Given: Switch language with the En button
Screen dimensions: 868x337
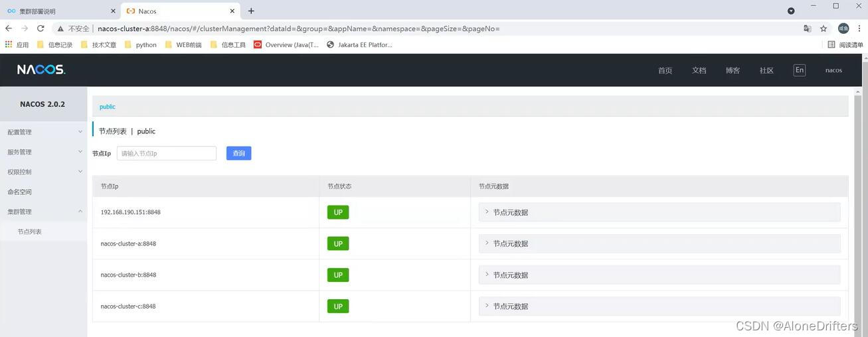Looking at the screenshot, I should pos(799,70).
